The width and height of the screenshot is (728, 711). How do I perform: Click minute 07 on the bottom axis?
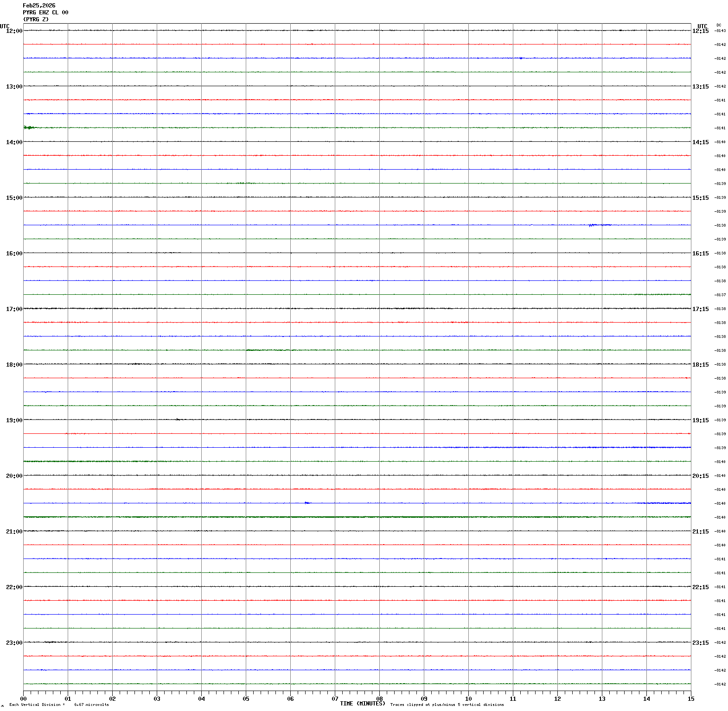[x=335, y=699]
